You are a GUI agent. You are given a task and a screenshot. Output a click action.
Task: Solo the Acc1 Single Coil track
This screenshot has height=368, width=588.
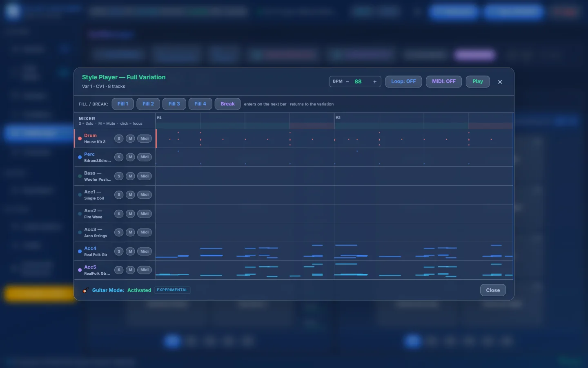point(119,195)
